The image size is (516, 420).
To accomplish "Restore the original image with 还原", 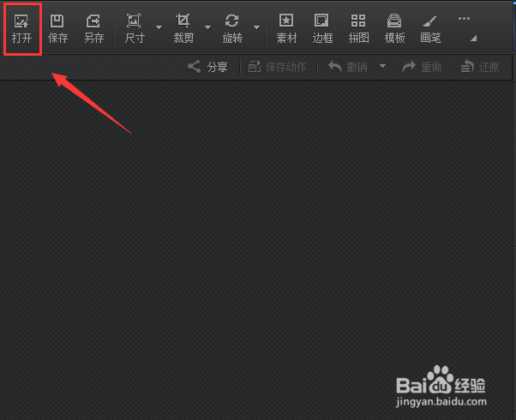I will (480, 67).
